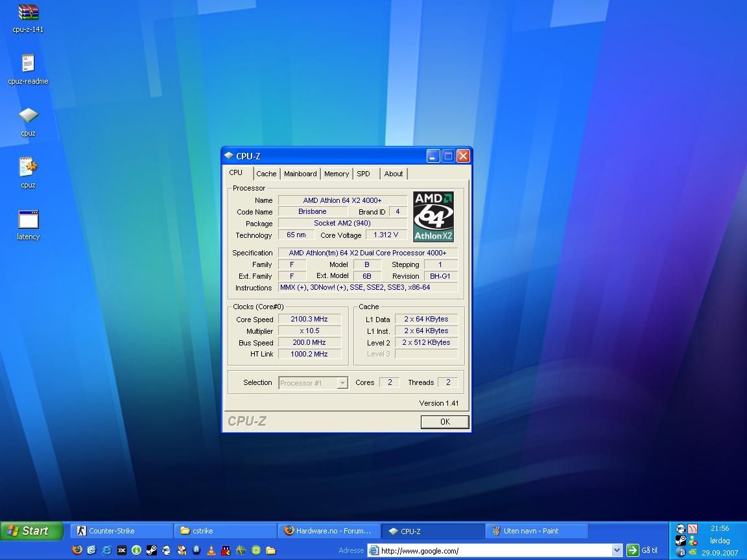The width and height of the screenshot is (747, 560).
Task: Click the Core Speed value '2100.3 MHz'
Action: [x=309, y=319]
